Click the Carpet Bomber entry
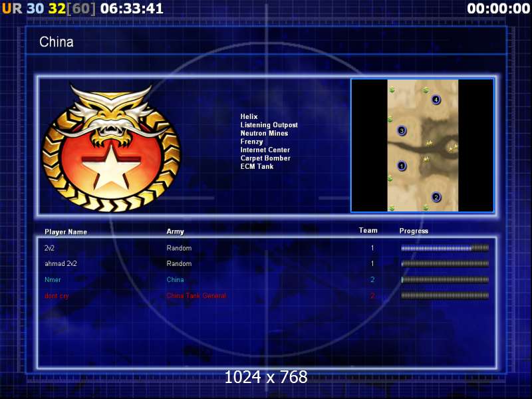Image resolution: width=532 pixels, height=399 pixels. pos(265,158)
